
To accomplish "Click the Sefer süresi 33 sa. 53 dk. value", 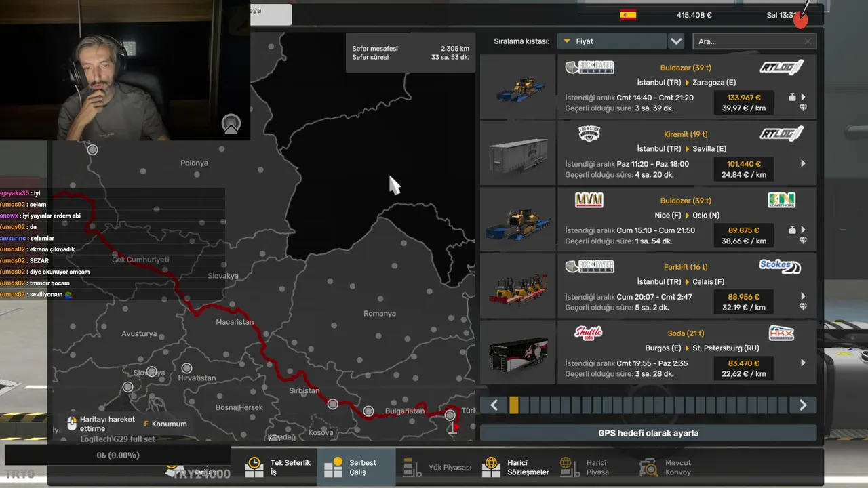I will [x=450, y=58].
